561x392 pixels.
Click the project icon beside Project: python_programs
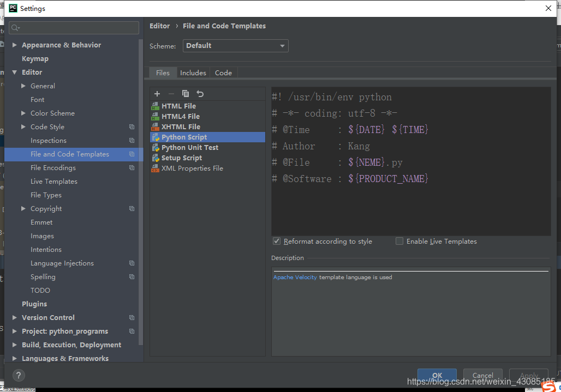[x=132, y=331]
